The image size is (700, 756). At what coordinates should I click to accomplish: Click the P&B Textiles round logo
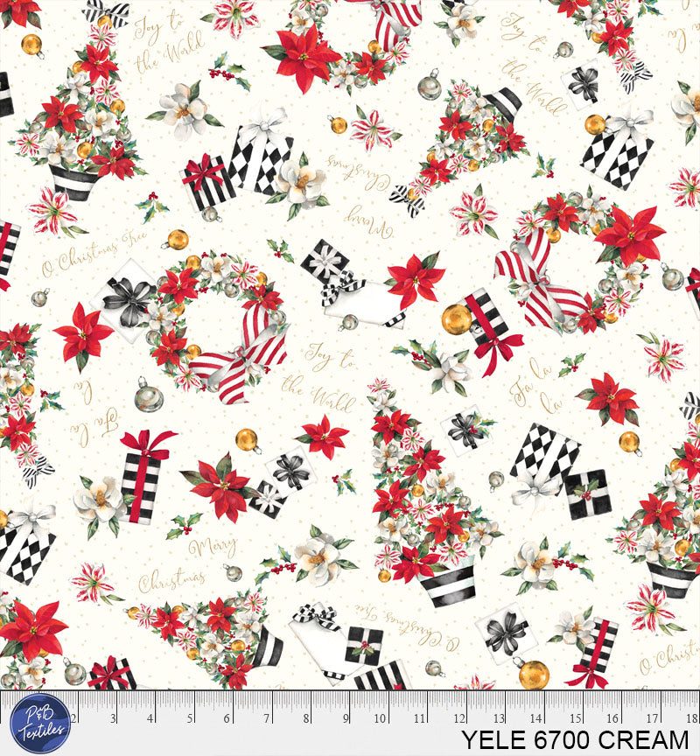(x=40, y=724)
